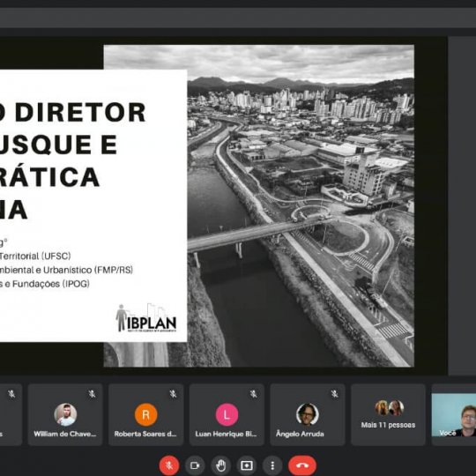Click William's profile photo avatar
The width and height of the screenshot is (476, 476).
pos(65,414)
